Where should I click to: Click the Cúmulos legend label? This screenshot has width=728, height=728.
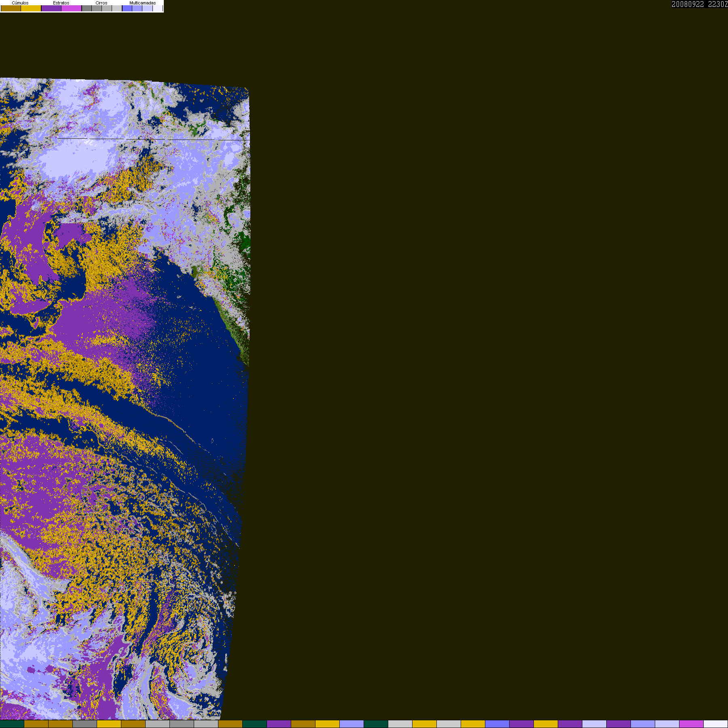(x=20, y=3)
